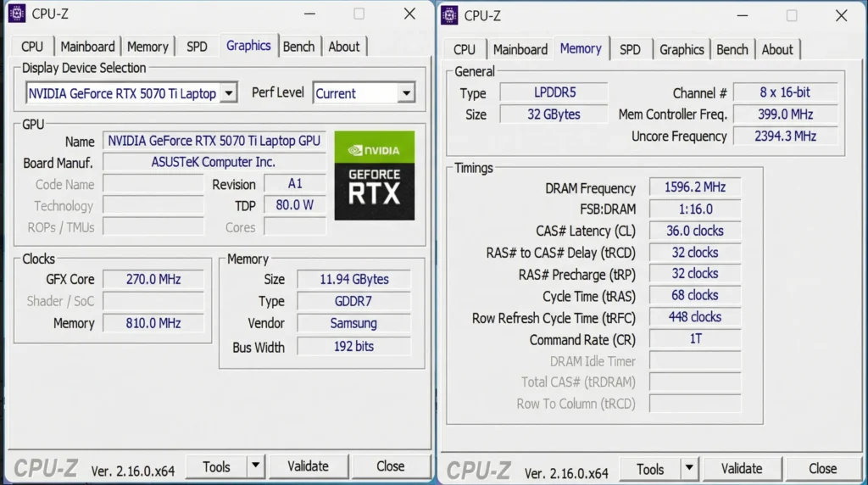Switch to the Bench tab in left window

point(298,47)
